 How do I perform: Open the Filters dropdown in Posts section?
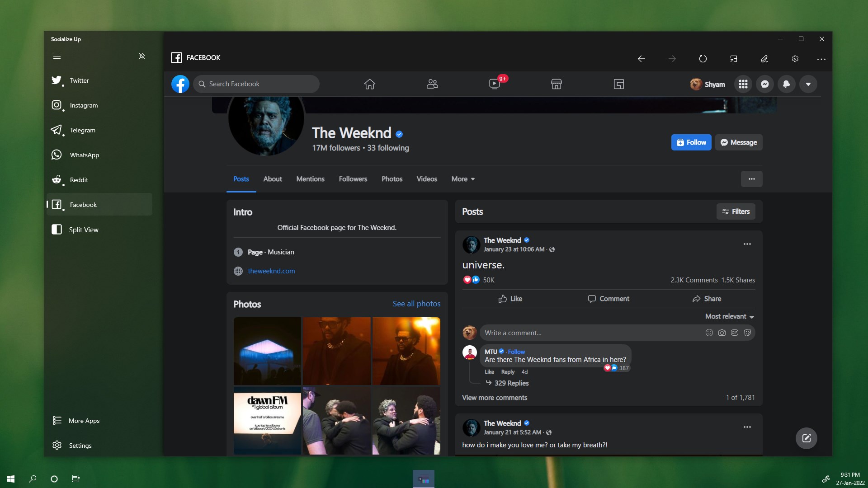point(736,211)
